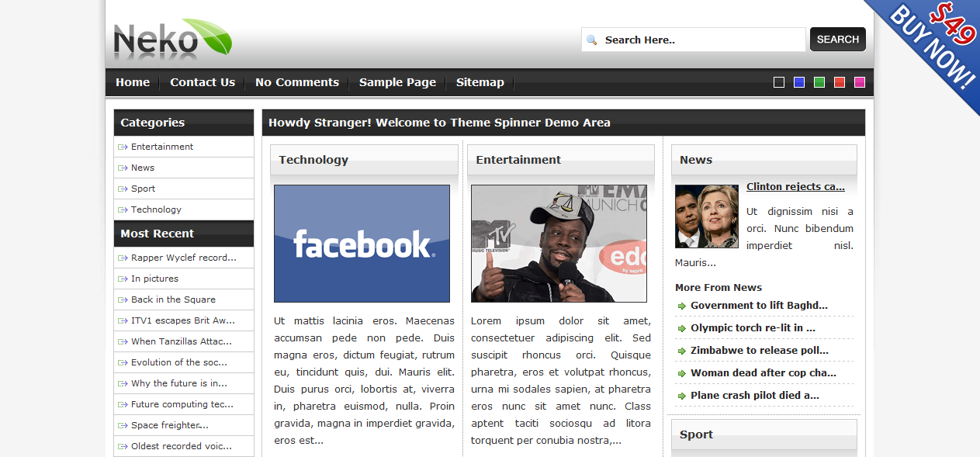Click arrow icon beside Entertainment category
Screen dimensions: 980x457
click(123, 147)
